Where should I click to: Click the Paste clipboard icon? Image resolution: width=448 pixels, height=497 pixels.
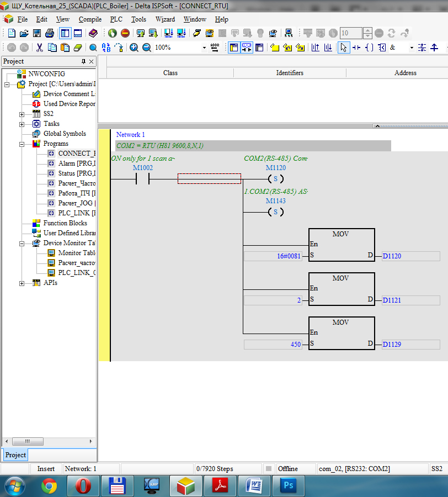point(65,47)
